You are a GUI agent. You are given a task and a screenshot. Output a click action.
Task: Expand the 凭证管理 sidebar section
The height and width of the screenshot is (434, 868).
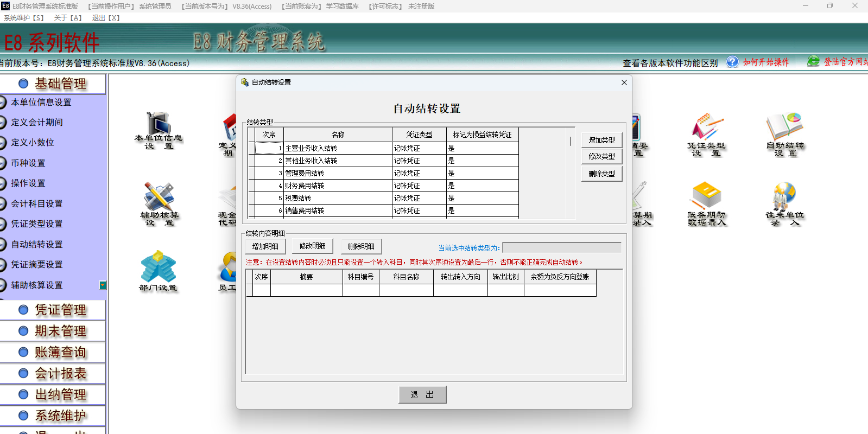(53, 310)
